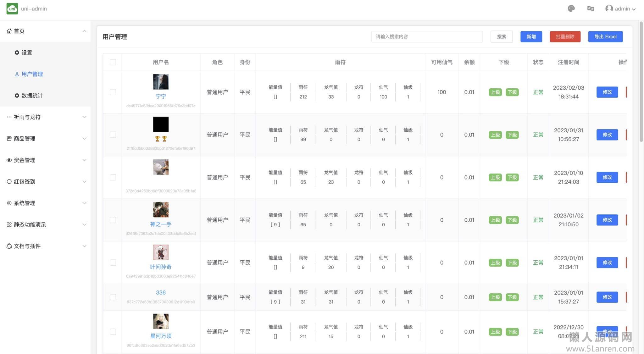This screenshot has height=354, width=644.
Task: Toggle the select-all checkbox in table header
Action: click(x=113, y=62)
